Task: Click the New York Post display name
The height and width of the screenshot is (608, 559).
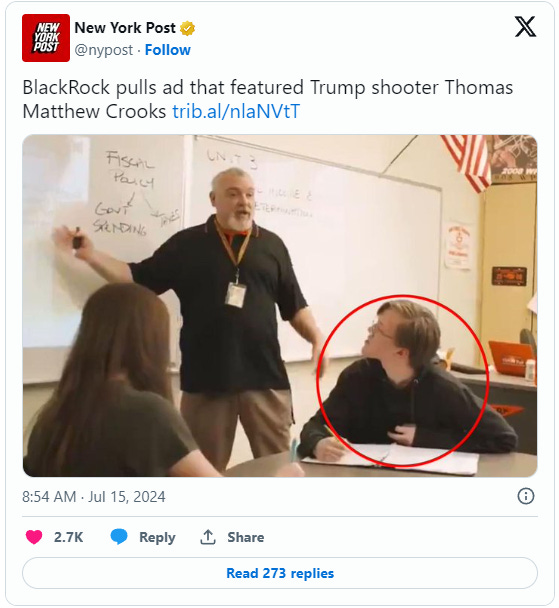Action: (x=125, y=28)
